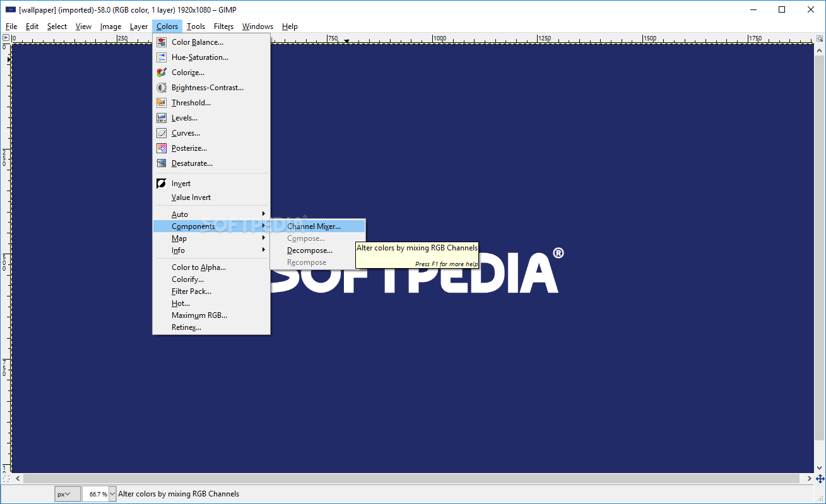Image resolution: width=826 pixels, height=504 pixels.
Task: Choose Channel Mixer from Components submenu
Action: point(317,226)
